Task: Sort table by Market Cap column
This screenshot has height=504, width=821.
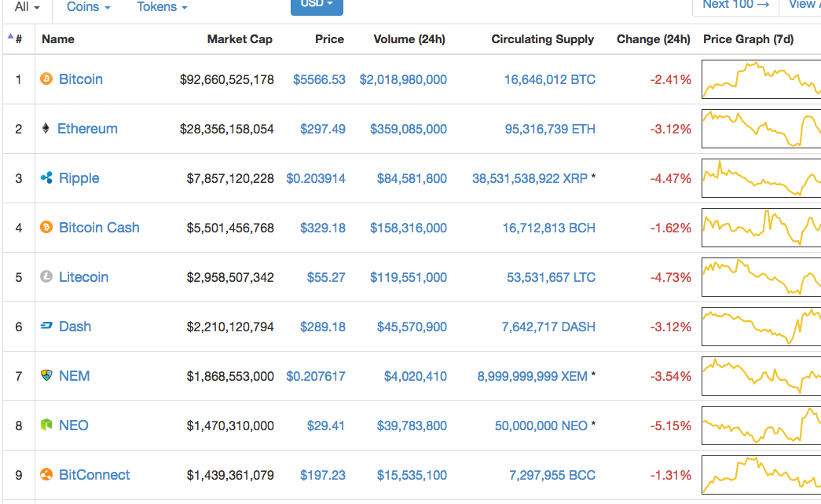Action: (x=240, y=39)
